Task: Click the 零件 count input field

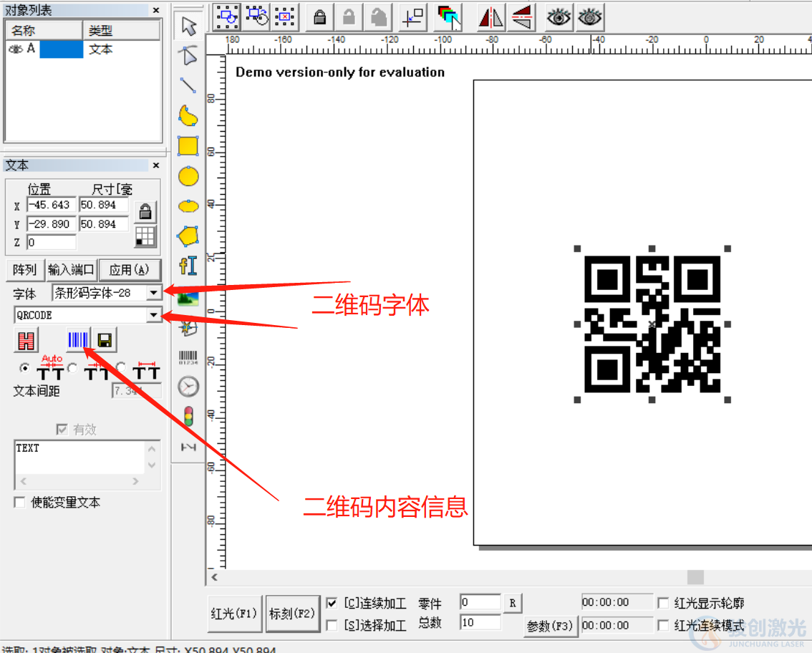Action: coord(480,602)
